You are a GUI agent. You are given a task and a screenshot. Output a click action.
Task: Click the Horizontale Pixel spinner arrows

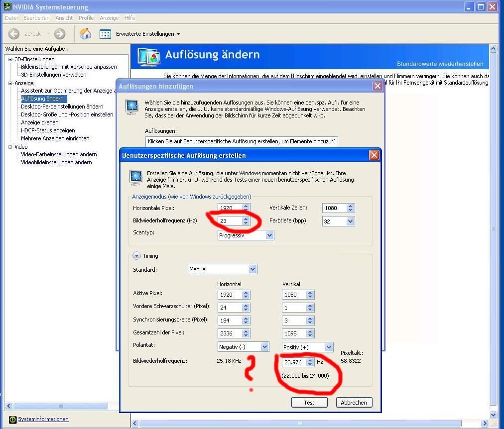[246, 208]
